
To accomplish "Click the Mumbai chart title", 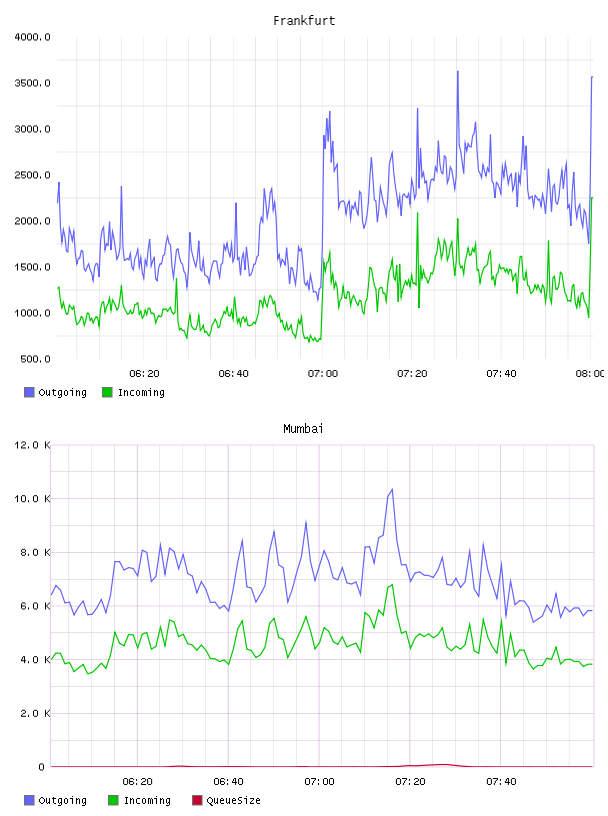I will pyautogui.click(x=303, y=429).
